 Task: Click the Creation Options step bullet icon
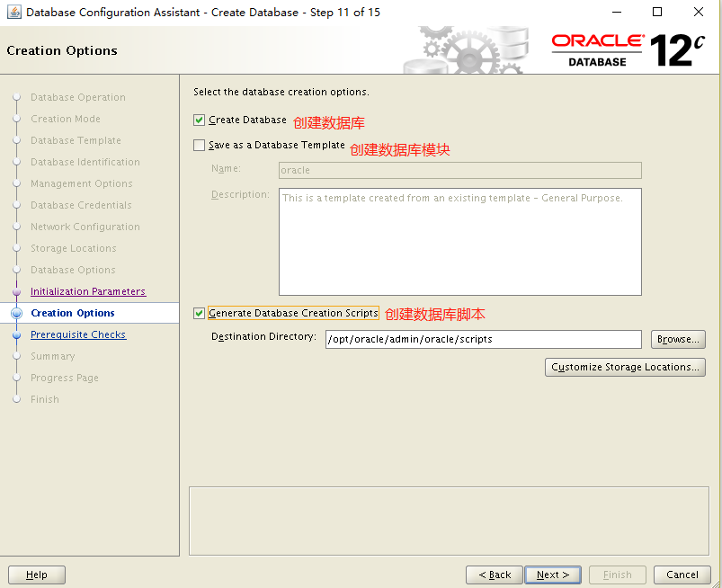[x=16, y=313]
